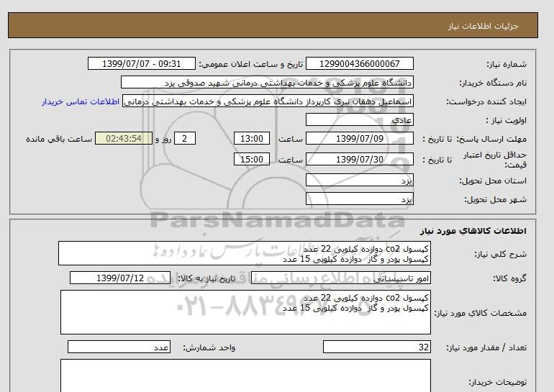Viewport: 554px width, 392px height.
Task: Click the announcement date field 1399/07/07 - 09:31
Action: pyautogui.click(x=141, y=63)
